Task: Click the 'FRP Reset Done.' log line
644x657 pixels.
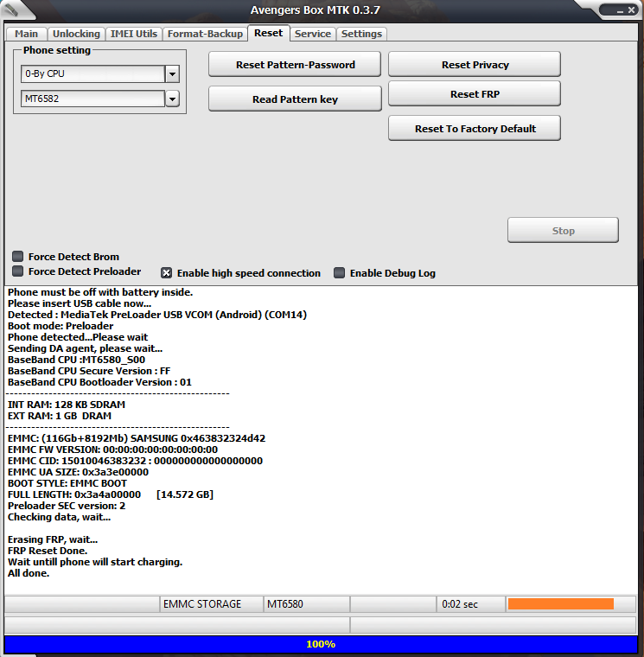Action: [48, 551]
